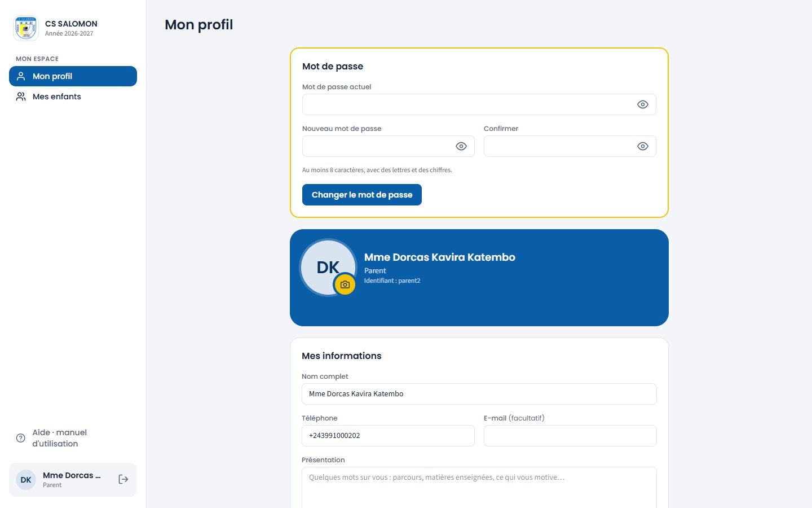Click Changer le mot de passe button
Screen dimensions: 812x508
(x=362, y=195)
